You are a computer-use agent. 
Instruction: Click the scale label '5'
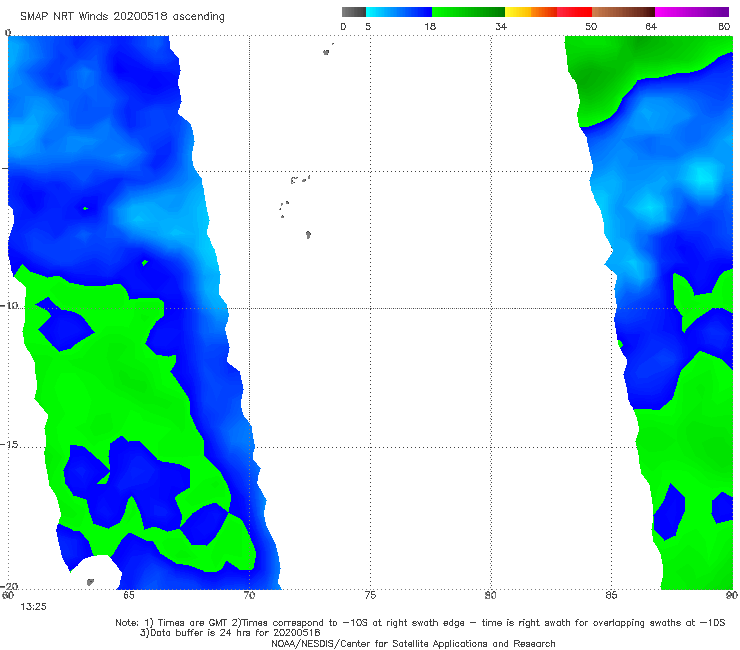coord(368,26)
